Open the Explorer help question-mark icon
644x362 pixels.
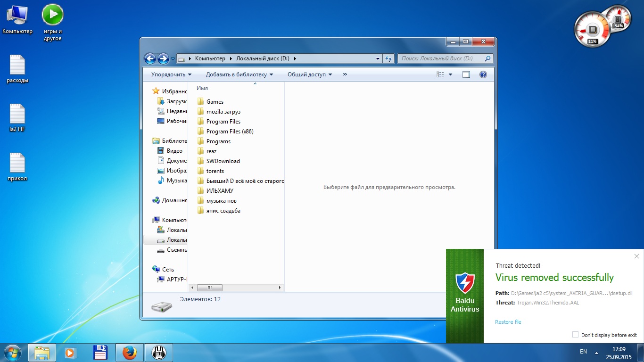[483, 74]
